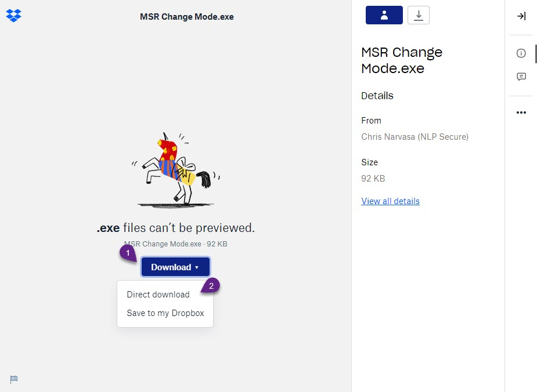Click sender name Chris Narvasa (NLP Secure)
The width and height of the screenshot is (537, 392).
click(415, 136)
